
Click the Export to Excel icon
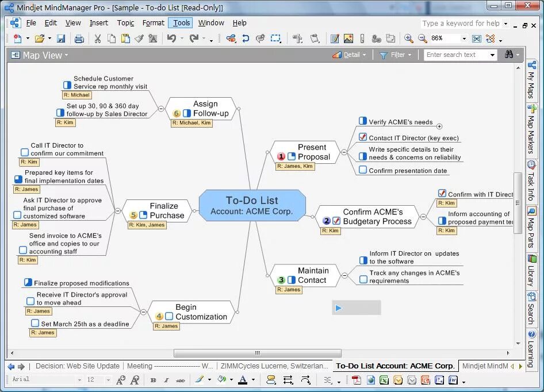pyautogui.click(x=384, y=380)
